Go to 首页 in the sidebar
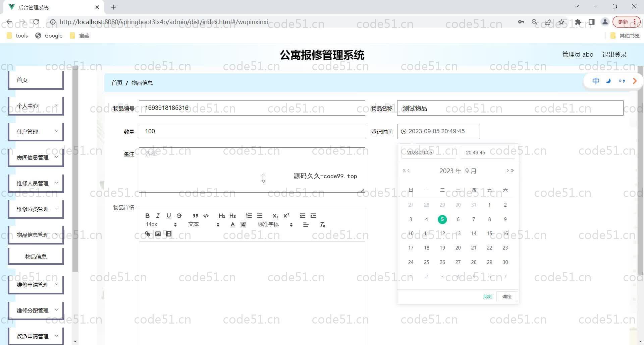644x345 pixels. 36,80
